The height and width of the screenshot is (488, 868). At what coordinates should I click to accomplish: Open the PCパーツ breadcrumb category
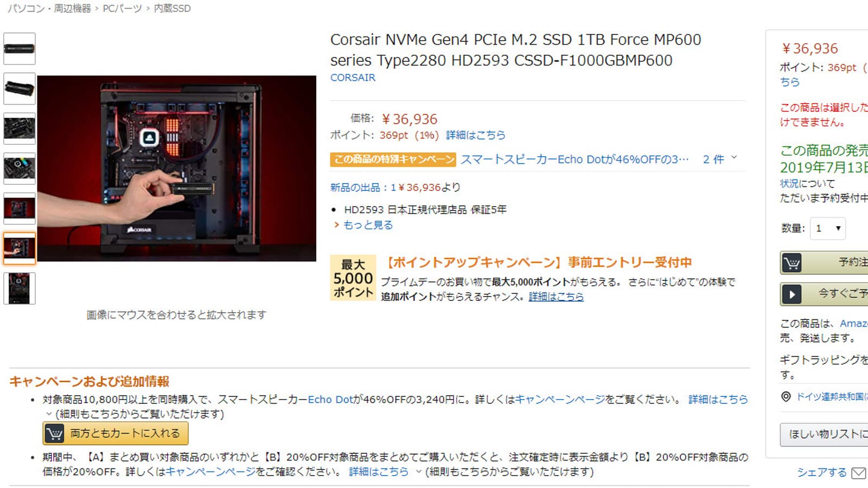123,9
